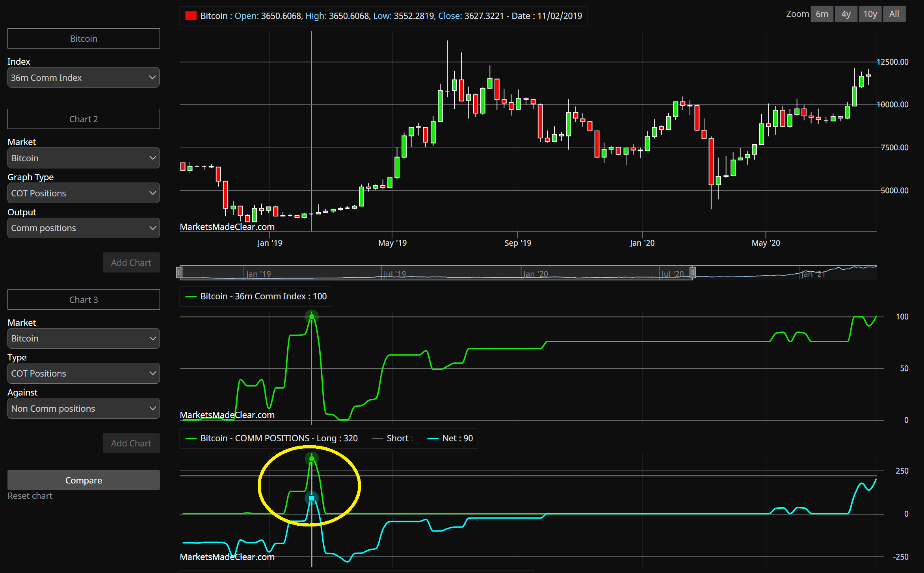Select the 10y zoom range
Screen dimensions: 924x573
tap(870, 14)
